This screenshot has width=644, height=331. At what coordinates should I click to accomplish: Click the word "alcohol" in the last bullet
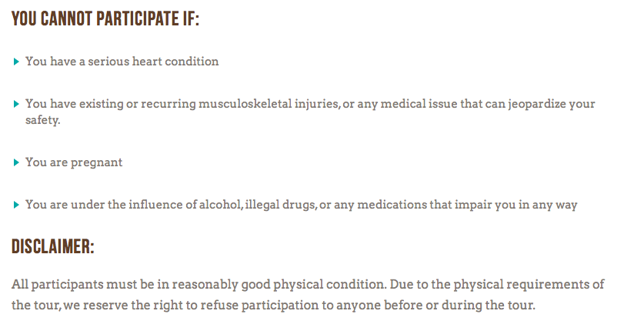[221, 205]
